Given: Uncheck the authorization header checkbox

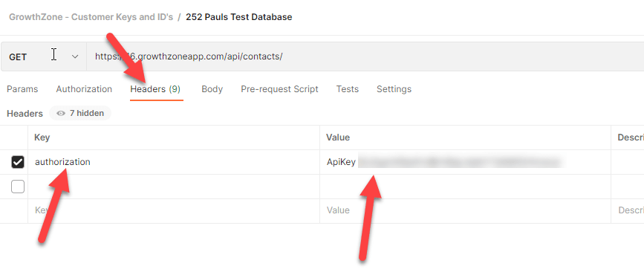Looking at the screenshot, I should [x=18, y=162].
